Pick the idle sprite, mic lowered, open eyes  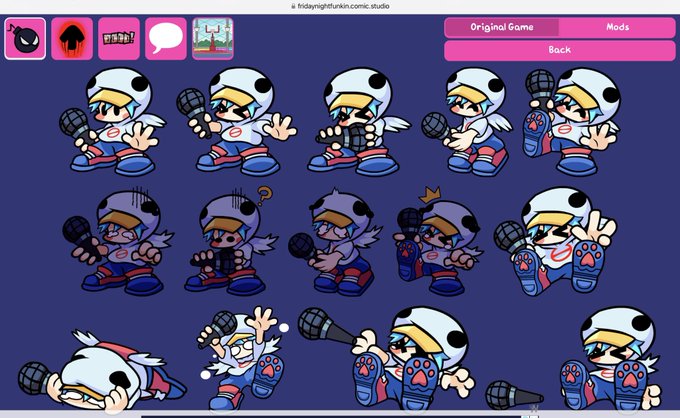tap(112, 121)
